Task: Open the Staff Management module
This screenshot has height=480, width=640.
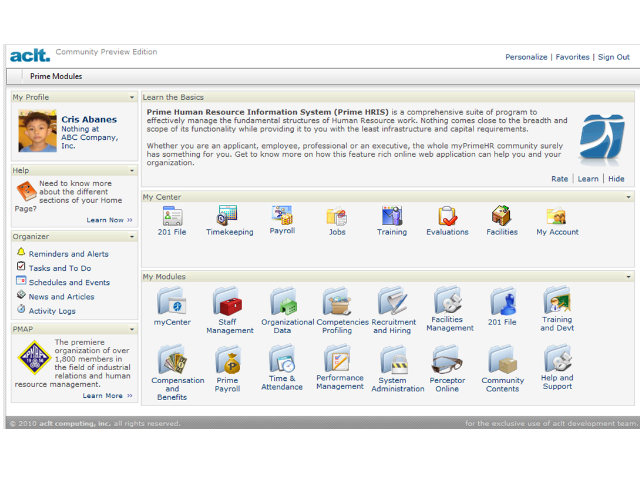Action: (227, 301)
